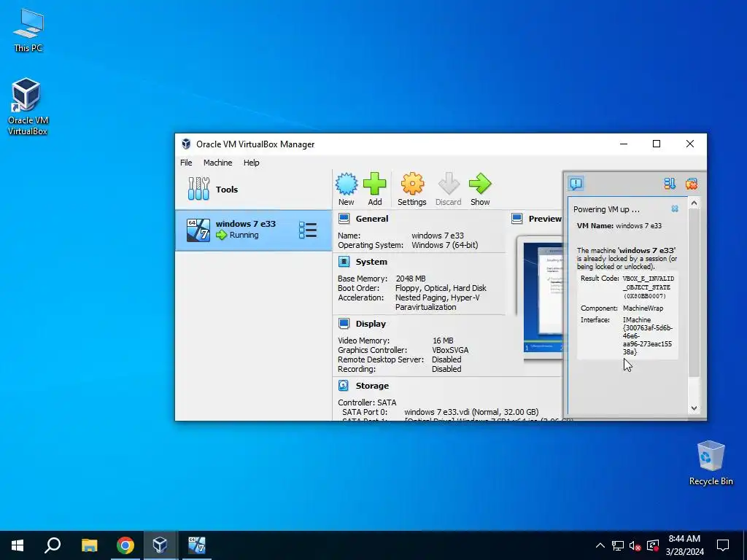Select the Oracle VM VirtualBox desktop shortcut

click(27, 106)
